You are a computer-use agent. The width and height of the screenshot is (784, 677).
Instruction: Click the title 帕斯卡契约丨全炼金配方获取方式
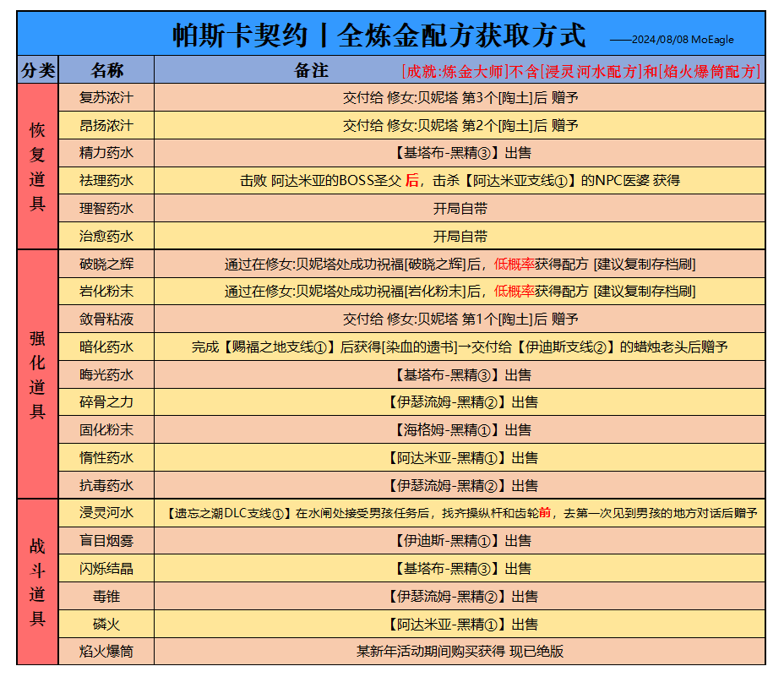point(378,35)
